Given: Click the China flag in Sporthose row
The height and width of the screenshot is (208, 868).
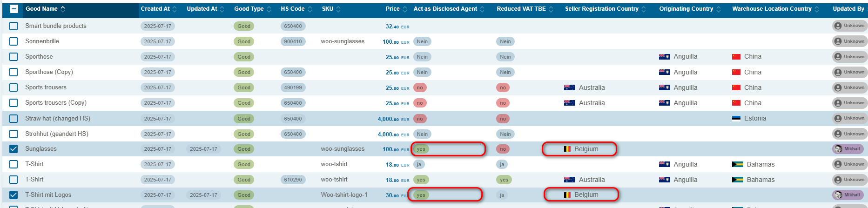Looking at the screenshot, I should tap(736, 57).
